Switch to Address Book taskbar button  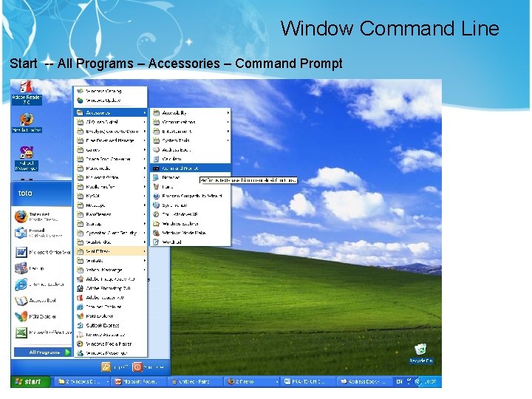[364, 382]
